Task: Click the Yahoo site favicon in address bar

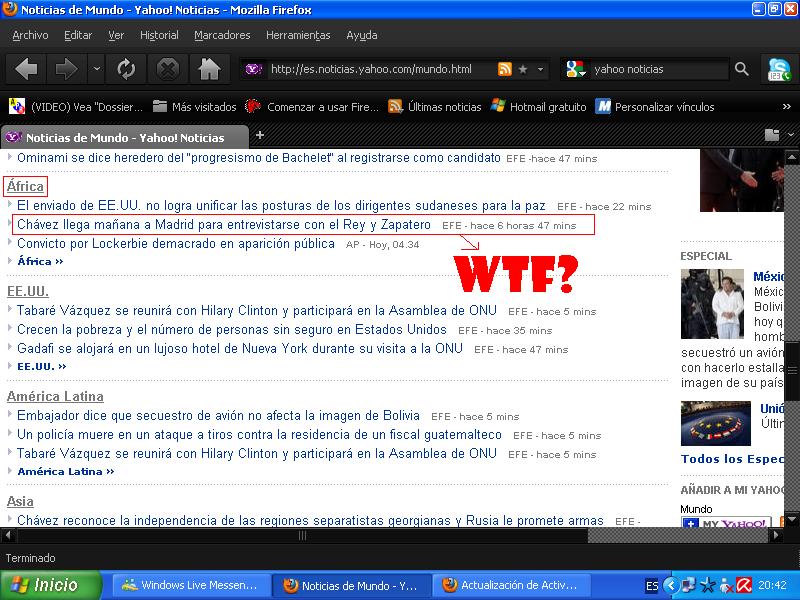Action: (254, 69)
